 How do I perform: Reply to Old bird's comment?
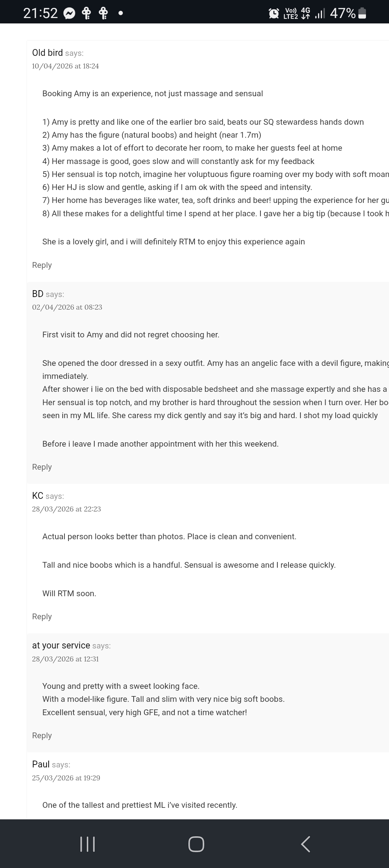(42, 265)
